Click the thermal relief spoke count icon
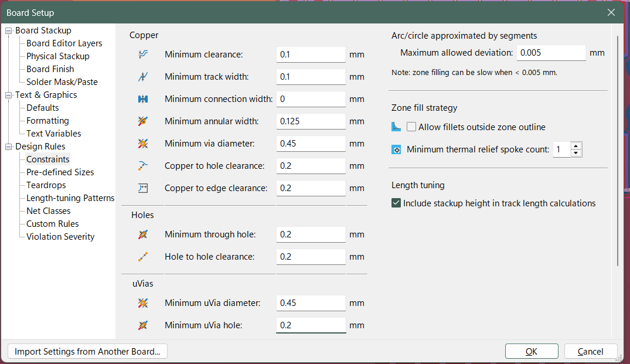Viewport: 630px width, 364px height. click(x=396, y=149)
